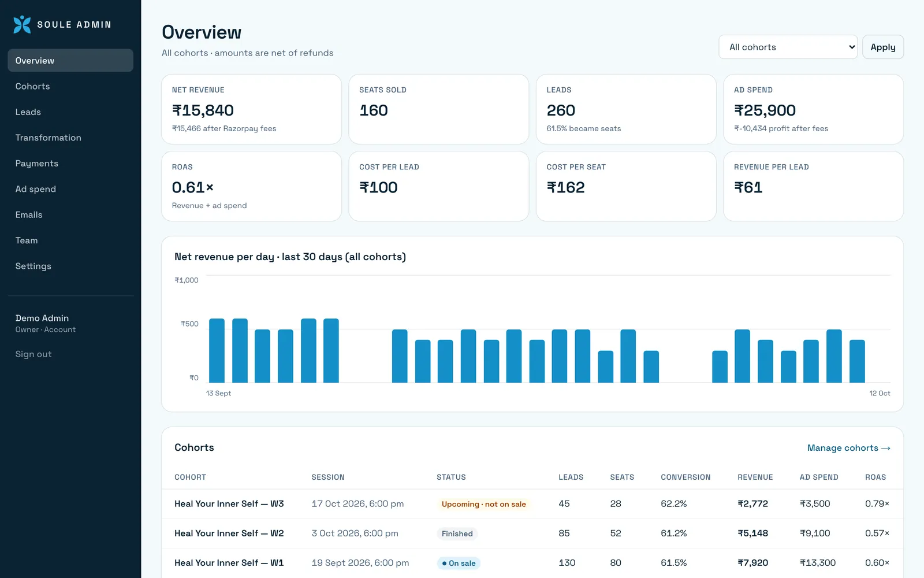Click the On sale status badge

459,563
